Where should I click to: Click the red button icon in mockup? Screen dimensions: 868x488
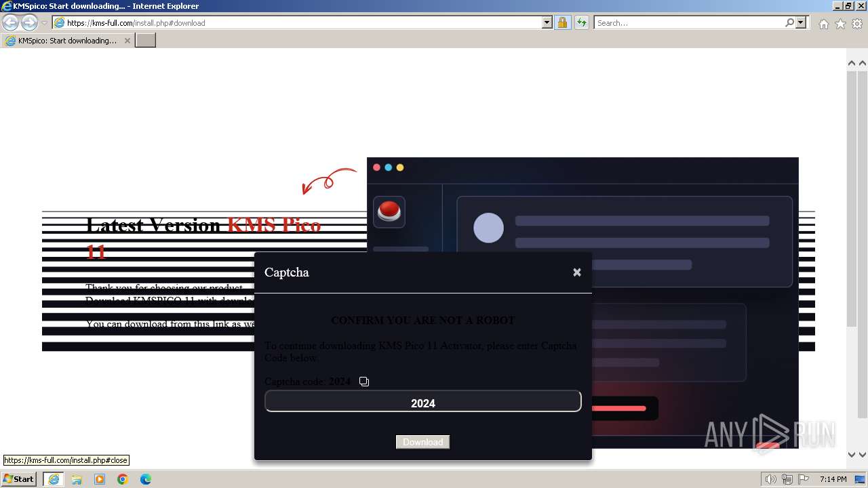389,211
